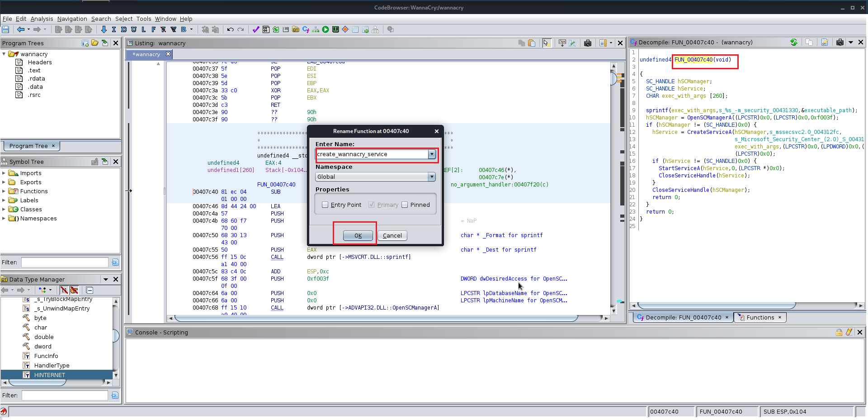Click the Save program icon in toolbar

click(x=5, y=29)
